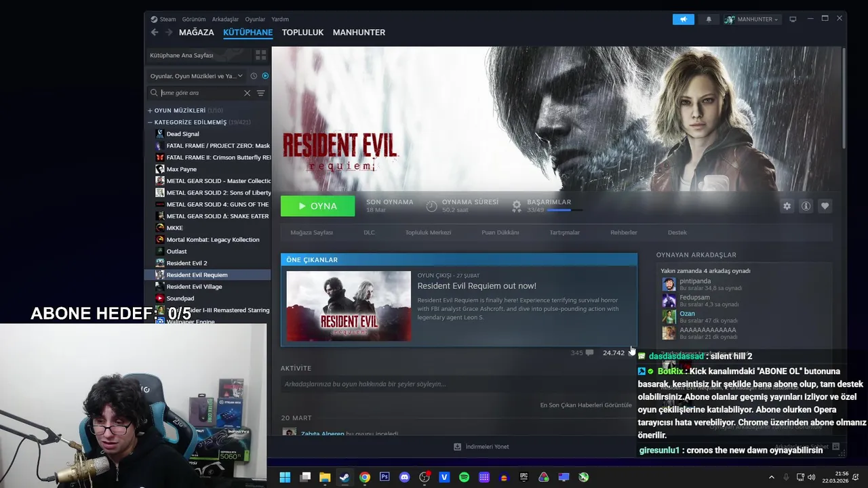
Task: Switch to the TOPLULUK tab
Action: (x=302, y=32)
